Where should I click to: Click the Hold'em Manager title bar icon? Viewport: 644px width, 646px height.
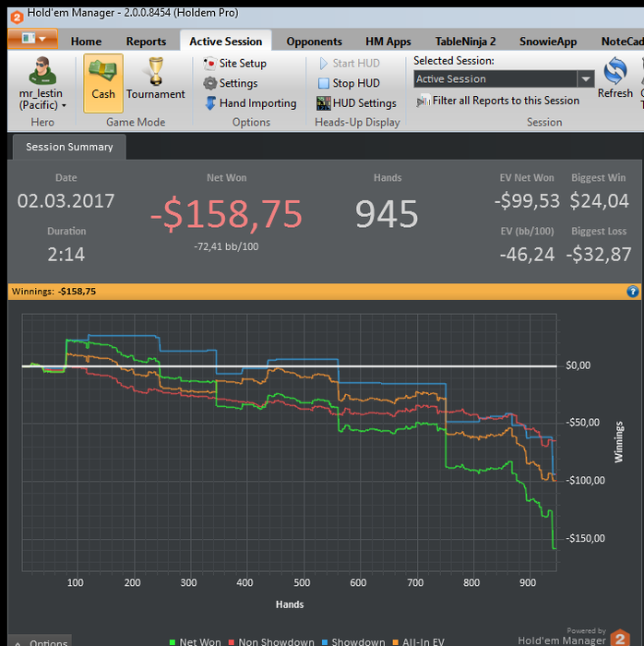pos(17,17)
